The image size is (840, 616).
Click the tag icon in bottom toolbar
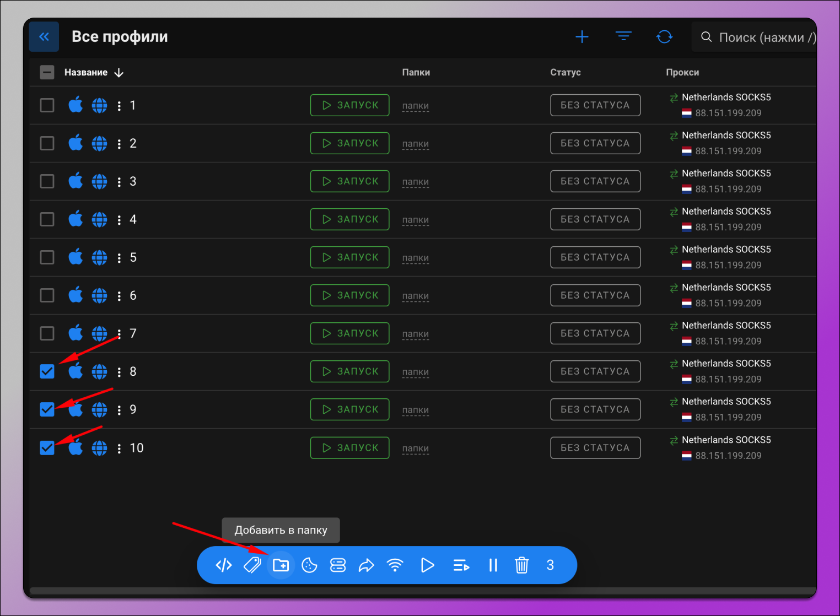tap(252, 565)
